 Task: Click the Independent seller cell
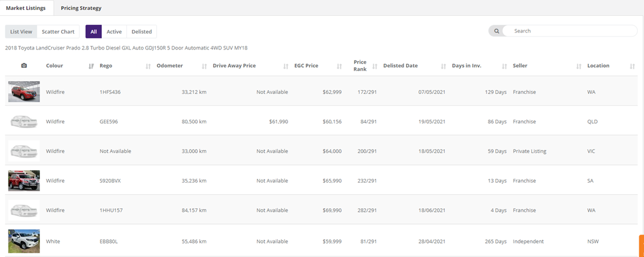tap(528, 242)
